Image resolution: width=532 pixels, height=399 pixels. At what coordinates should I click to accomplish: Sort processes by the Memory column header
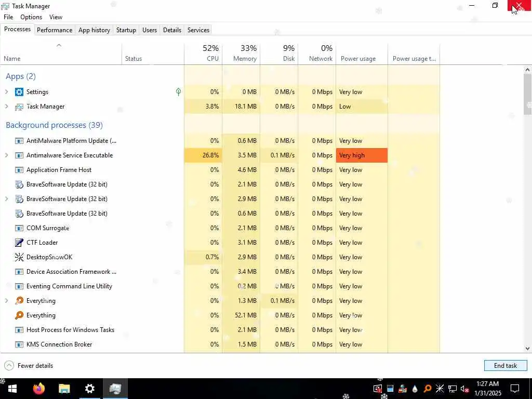(241, 54)
